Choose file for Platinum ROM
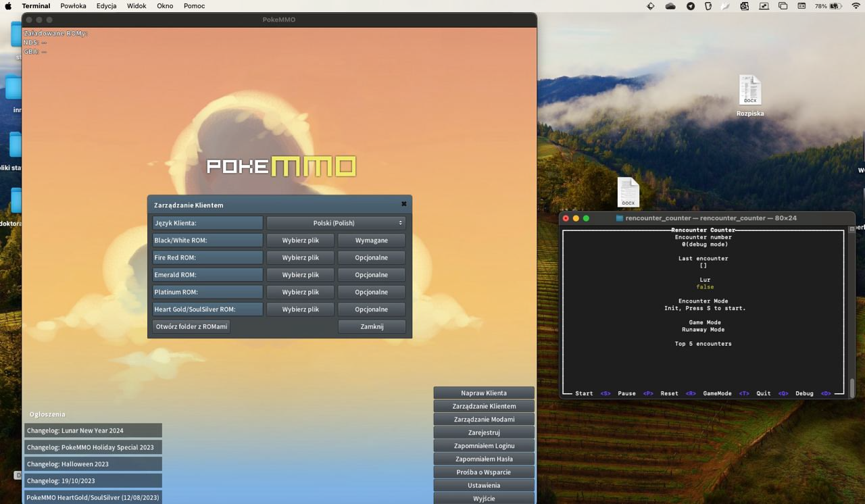Image resolution: width=865 pixels, height=504 pixels. (x=300, y=292)
